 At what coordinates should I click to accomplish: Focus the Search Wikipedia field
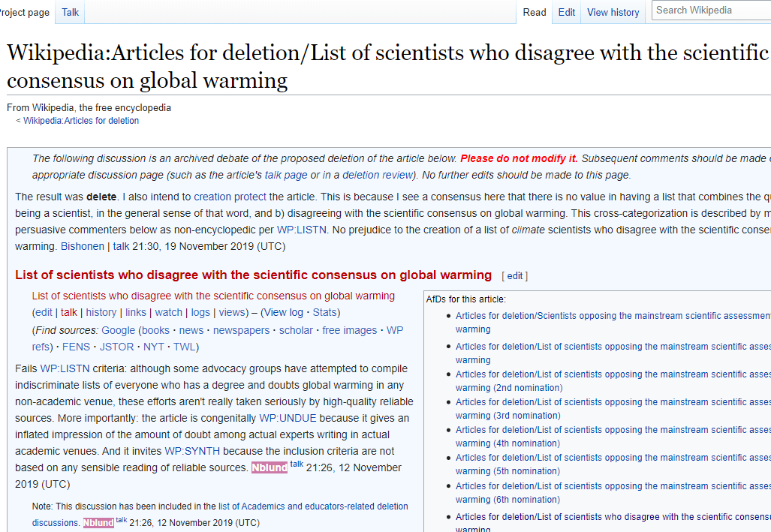[x=712, y=11]
